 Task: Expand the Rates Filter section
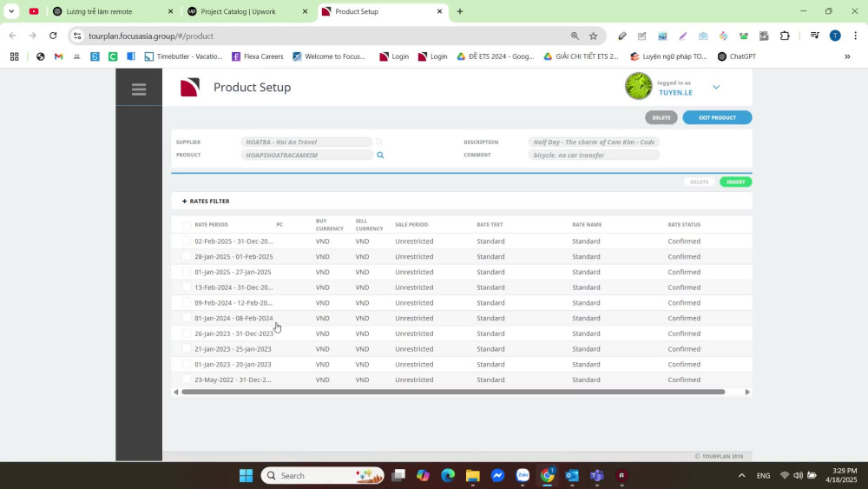click(x=206, y=201)
